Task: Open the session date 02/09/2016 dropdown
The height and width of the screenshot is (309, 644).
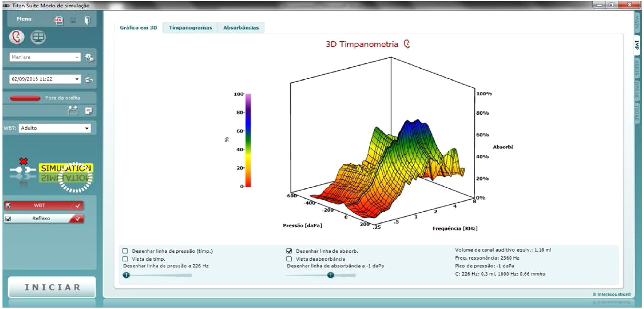Action: (77, 79)
